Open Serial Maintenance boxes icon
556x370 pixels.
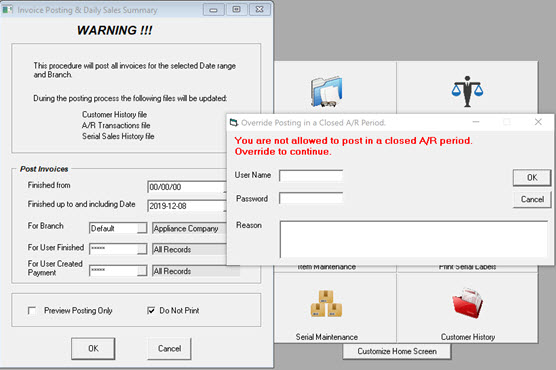pos(326,304)
